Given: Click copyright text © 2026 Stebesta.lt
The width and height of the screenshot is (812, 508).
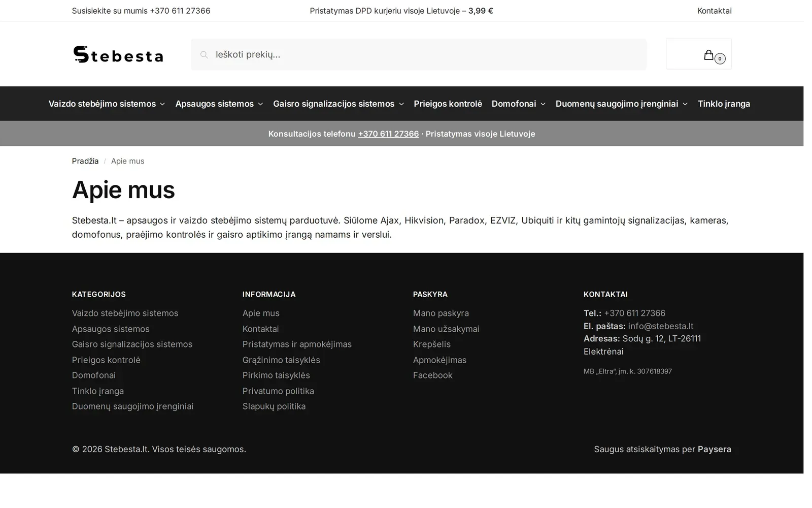Looking at the screenshot, I should 159,449.
